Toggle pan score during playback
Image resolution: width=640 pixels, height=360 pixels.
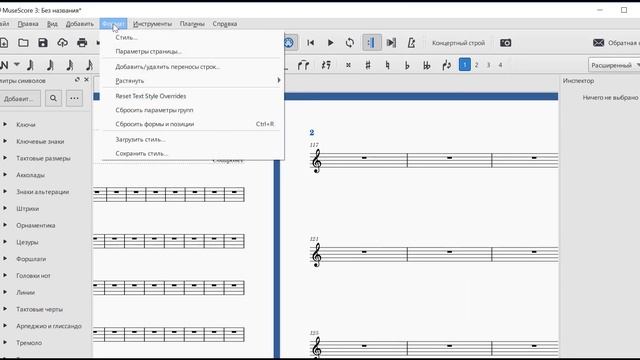tap(391, 42)
